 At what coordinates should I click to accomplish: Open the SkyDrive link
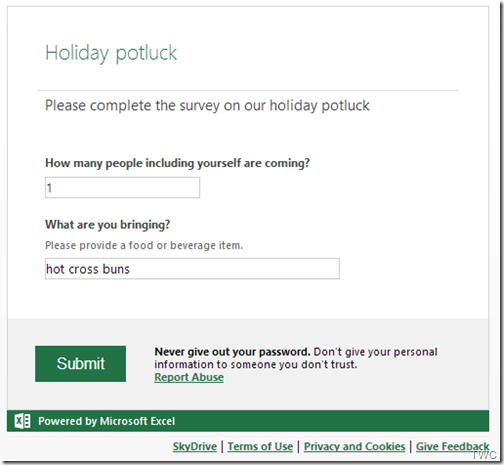[x=195, y=446]
